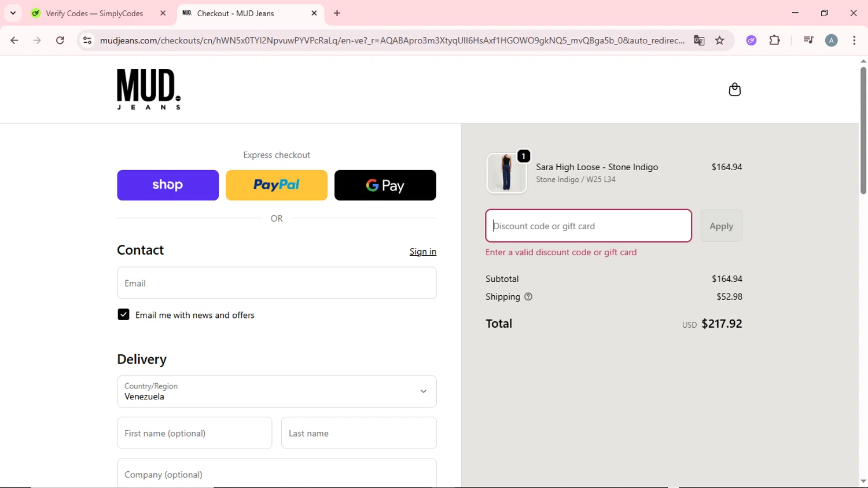The image size is (868, 488).
Task: Open the Chrome three-dot menu
Action: click(854, 41)
